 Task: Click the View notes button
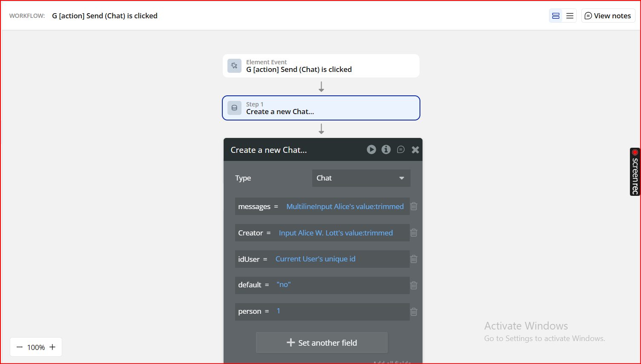click(608, 16)
